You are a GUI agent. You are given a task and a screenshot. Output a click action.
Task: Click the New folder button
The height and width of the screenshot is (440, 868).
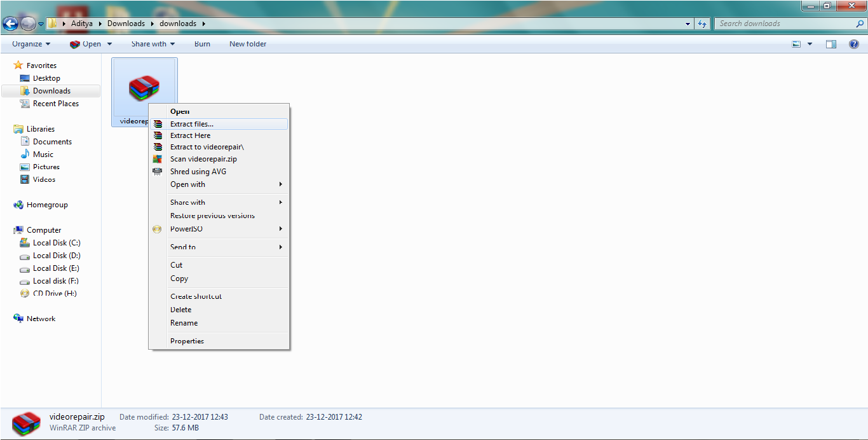pyautogui.click(x=248, y=44)
